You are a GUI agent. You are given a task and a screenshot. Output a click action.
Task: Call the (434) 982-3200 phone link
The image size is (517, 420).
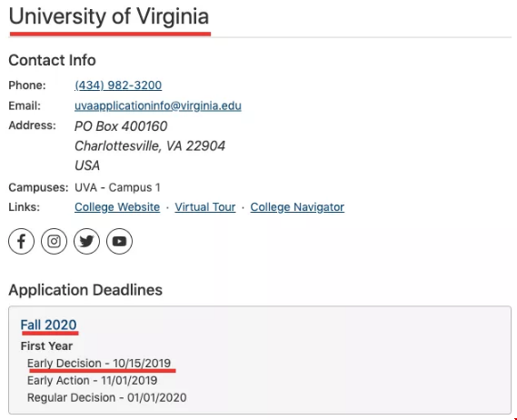click(x=118, y=85)
